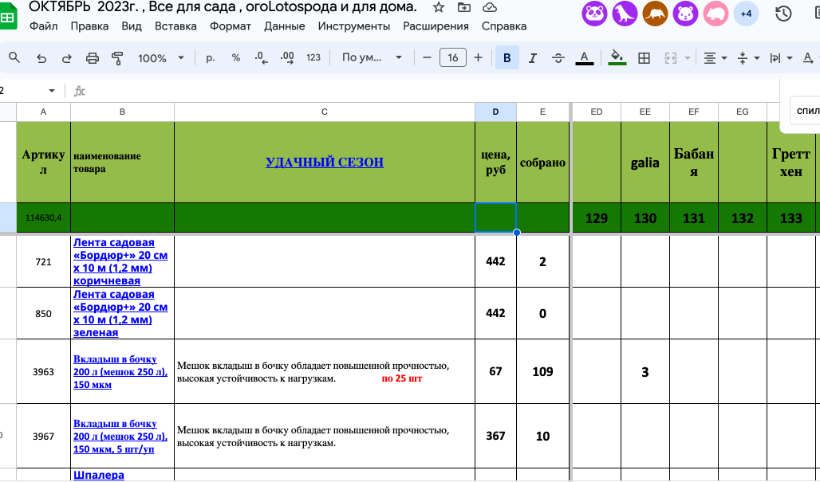Click the text color picker
Image resolution: width=820 pixels, height=482 pixels.
(584, 58)
